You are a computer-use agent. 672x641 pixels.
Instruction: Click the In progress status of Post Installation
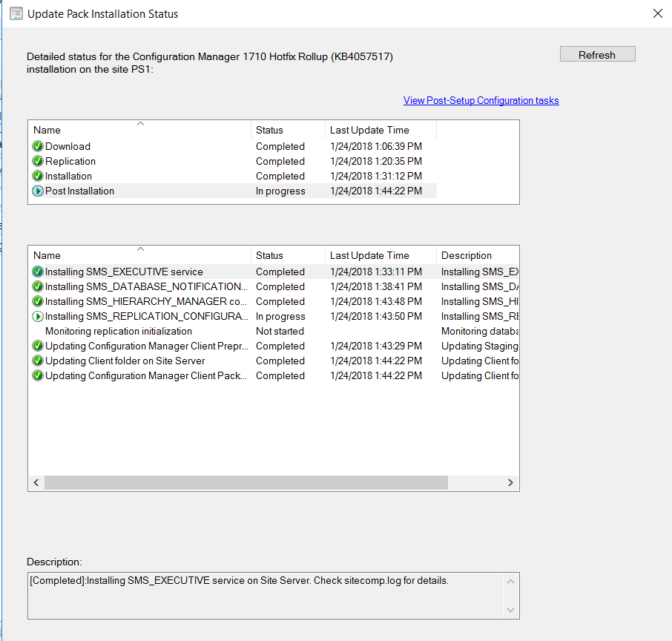pos(280,191)
